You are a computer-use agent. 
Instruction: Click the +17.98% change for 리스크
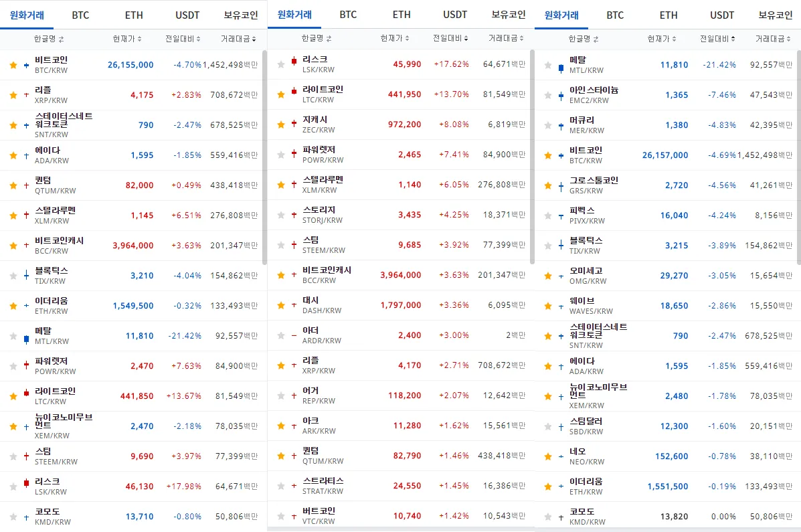point(184,486)
